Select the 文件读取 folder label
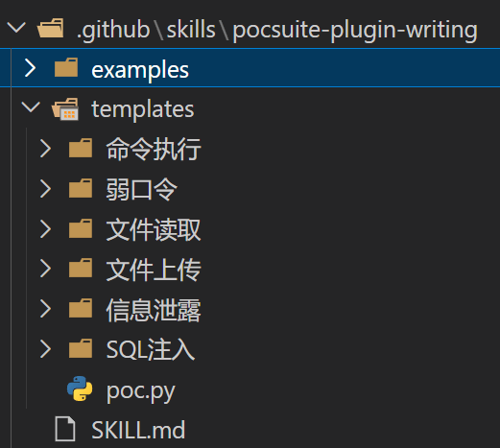This screenshot has width=500, height=448. [x=154, y=229]
